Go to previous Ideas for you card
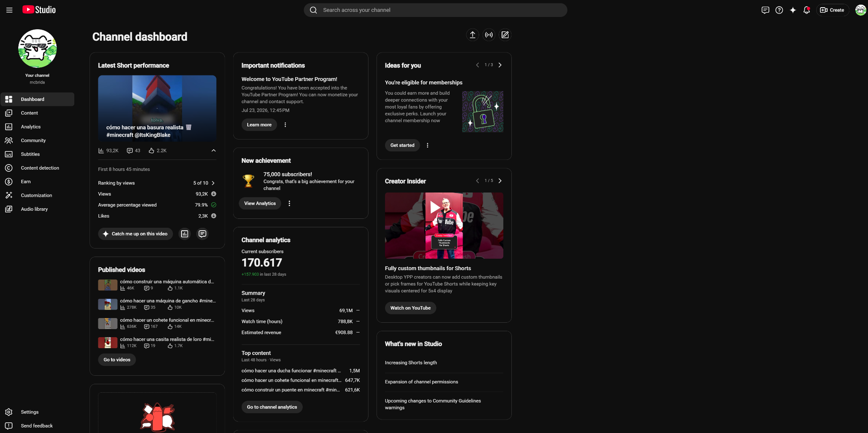This screenshot has width=868, height=433. [477, 65]
